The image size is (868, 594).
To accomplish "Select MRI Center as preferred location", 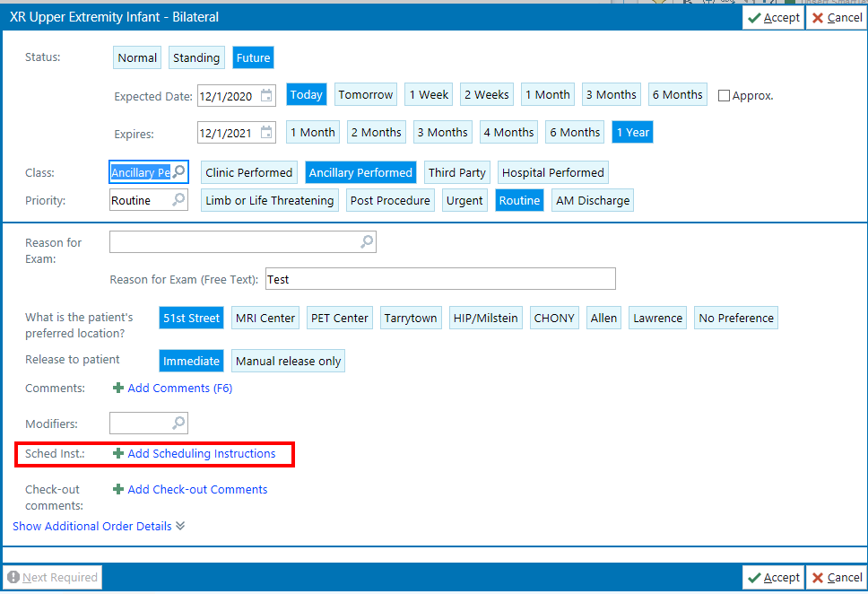I will click(265, 318).
